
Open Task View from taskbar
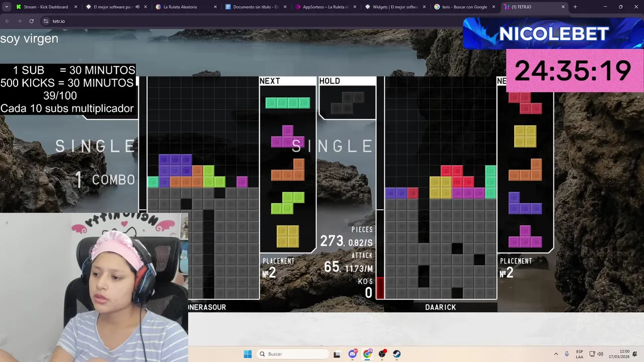[x=337, y=354]
